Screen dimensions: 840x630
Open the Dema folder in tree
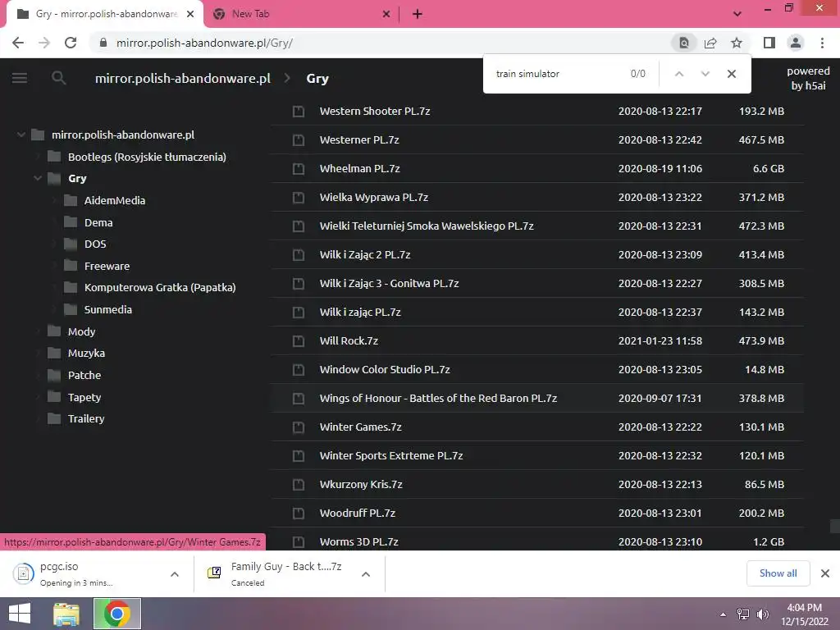click(98, 222)
